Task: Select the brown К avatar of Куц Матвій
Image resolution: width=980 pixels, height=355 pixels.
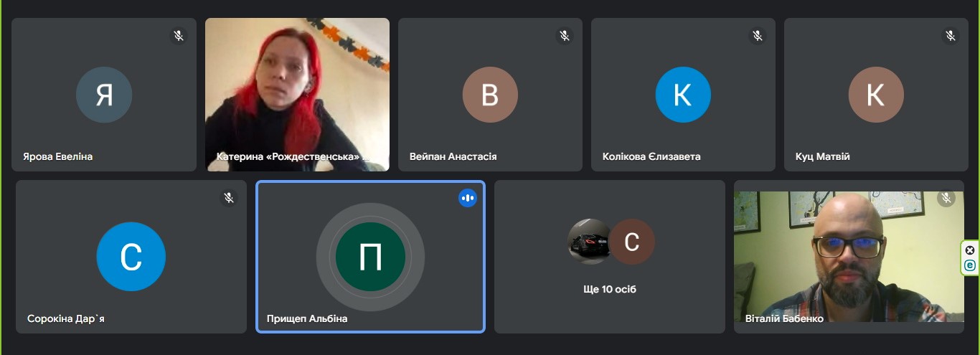Action: click(x=876, y=95)
